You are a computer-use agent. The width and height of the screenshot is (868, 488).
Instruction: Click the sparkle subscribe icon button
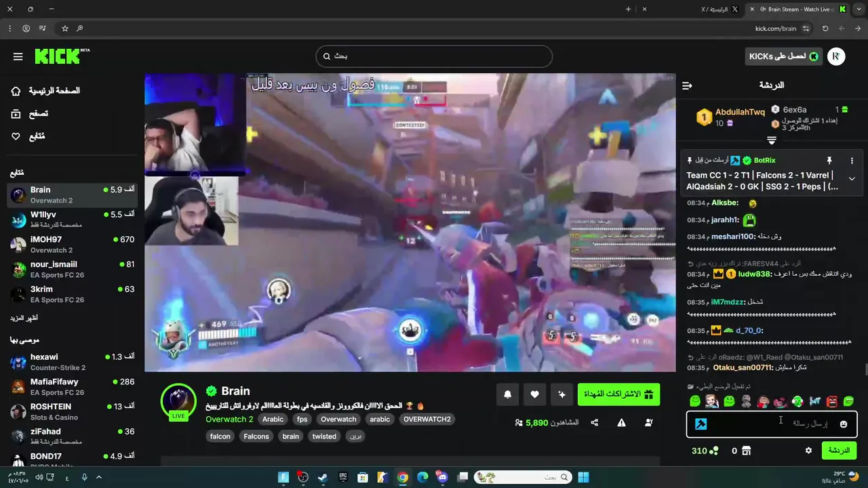(x=561, y=394)
